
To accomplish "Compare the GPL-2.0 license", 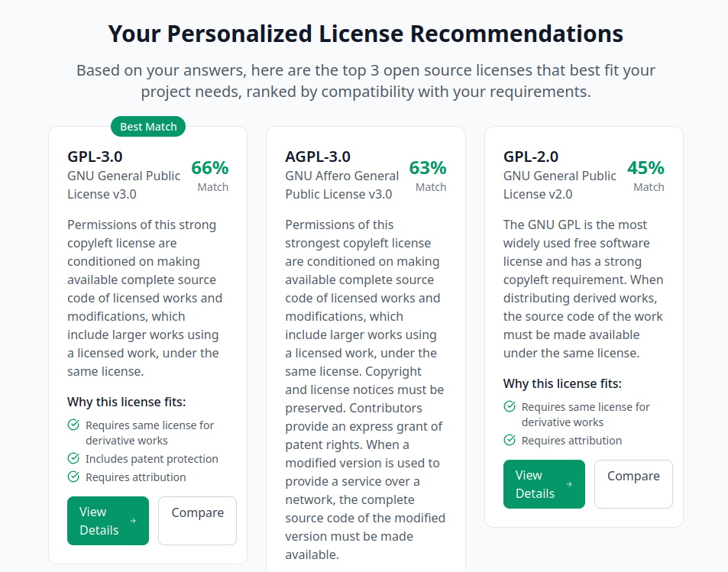I will click(633, 484).
